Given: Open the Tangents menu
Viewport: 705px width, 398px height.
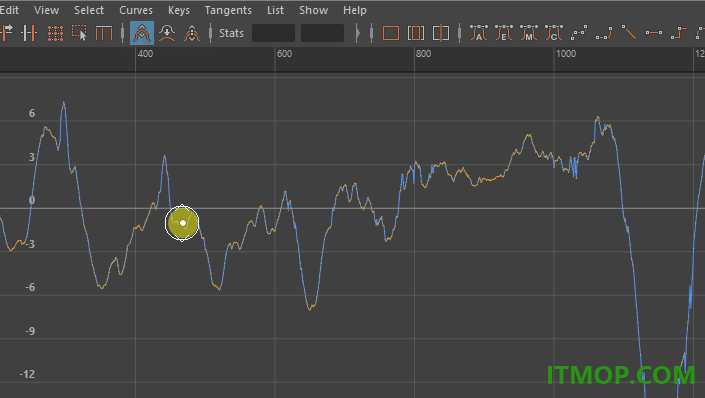Looking at the screenshot, I should [x=228, y=10].
